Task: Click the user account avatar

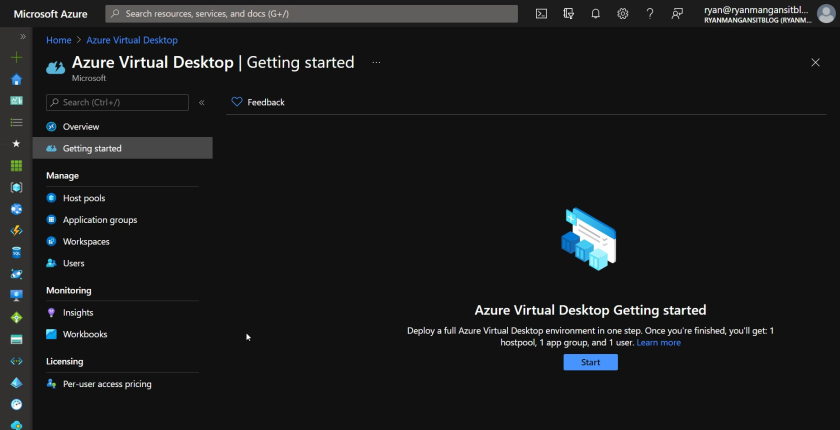Action: click(826, 14)
